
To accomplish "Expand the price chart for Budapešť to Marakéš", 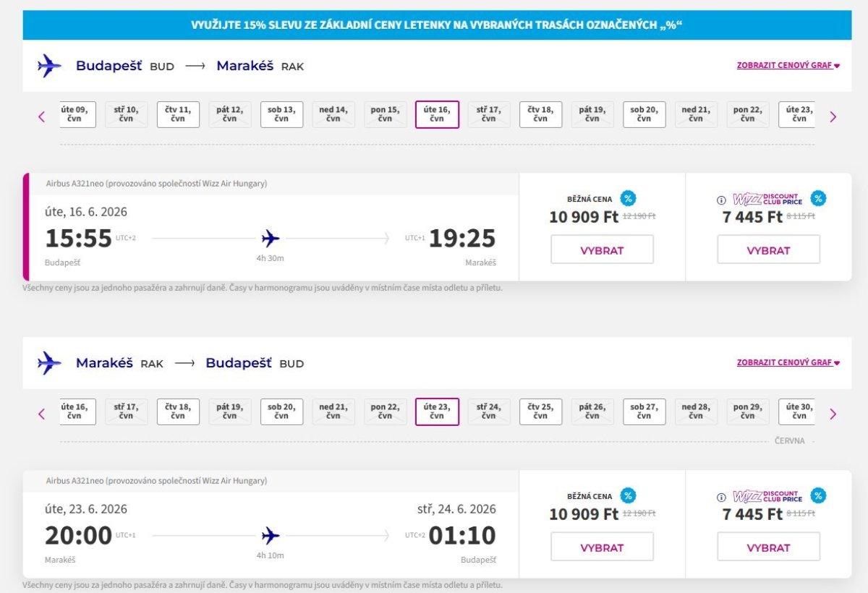I will tap(788, 65).
